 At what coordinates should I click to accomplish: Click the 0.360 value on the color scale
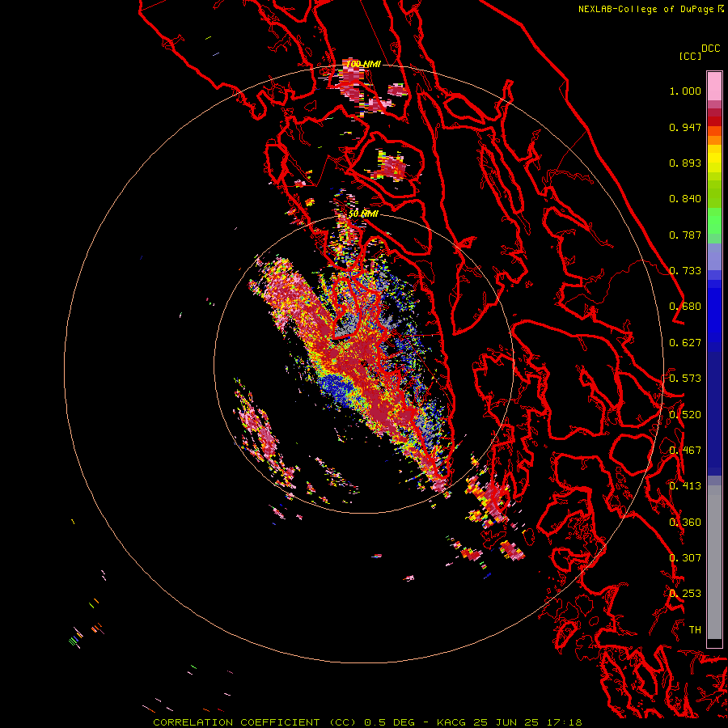[685, 523]
